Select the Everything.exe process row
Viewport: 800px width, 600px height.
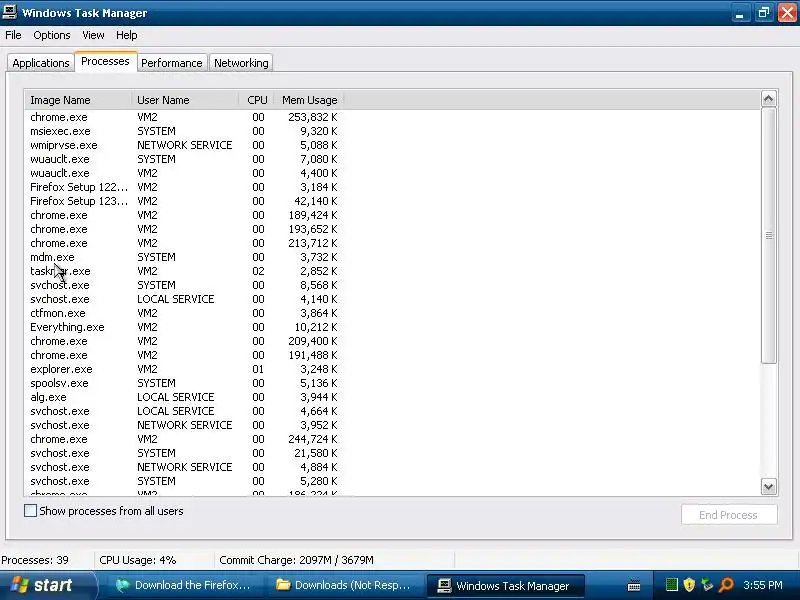184,327
